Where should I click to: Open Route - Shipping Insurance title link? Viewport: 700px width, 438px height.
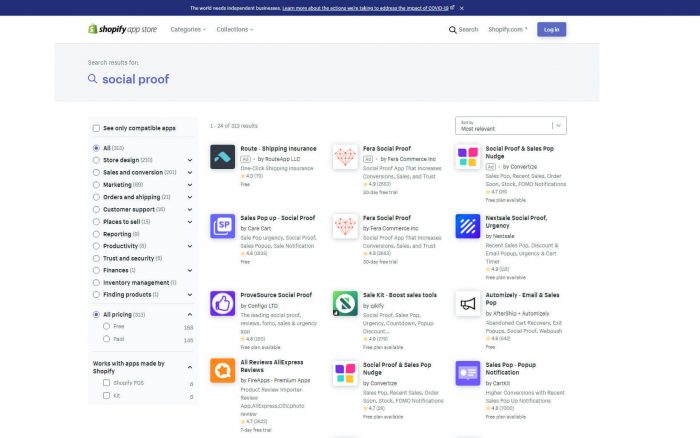[x=278, y=149]
